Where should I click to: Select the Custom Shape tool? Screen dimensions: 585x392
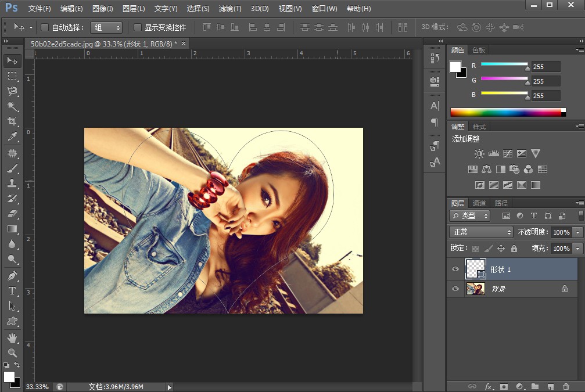tap(12, 321)
